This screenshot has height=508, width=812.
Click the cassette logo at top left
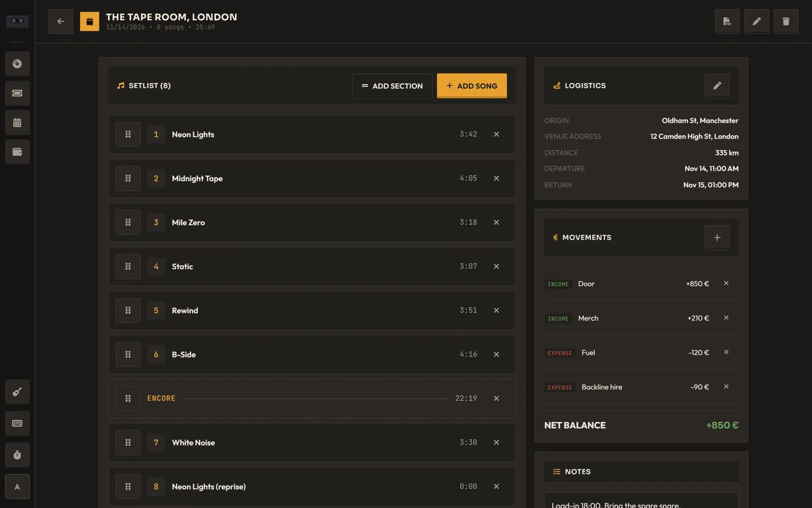(x=17, y=21)
